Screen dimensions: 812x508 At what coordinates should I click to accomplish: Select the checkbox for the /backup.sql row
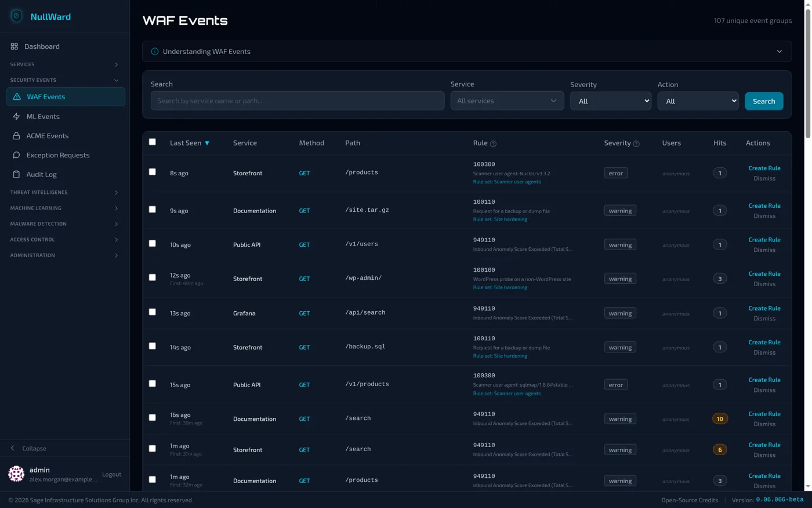[x=153, y=346]
